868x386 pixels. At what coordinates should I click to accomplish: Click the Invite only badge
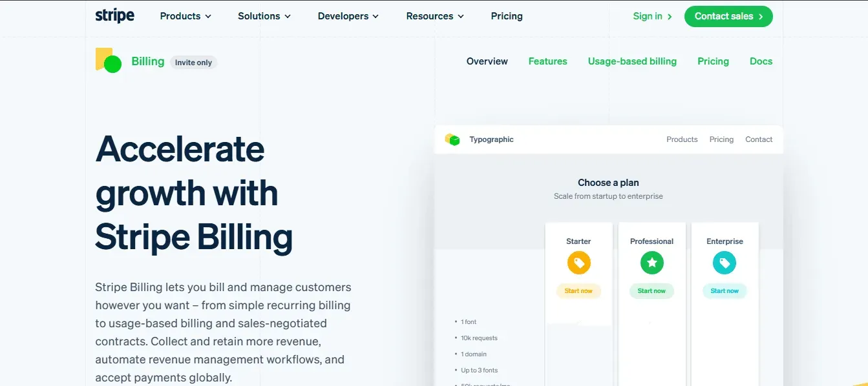click(x=193, y=63)
